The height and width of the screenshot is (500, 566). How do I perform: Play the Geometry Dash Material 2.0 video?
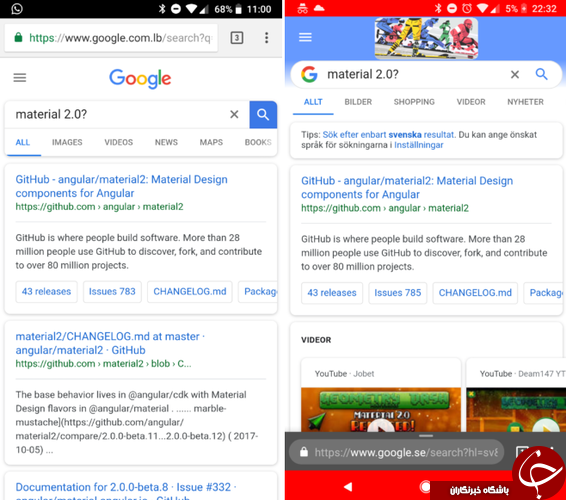pos(381,410)
